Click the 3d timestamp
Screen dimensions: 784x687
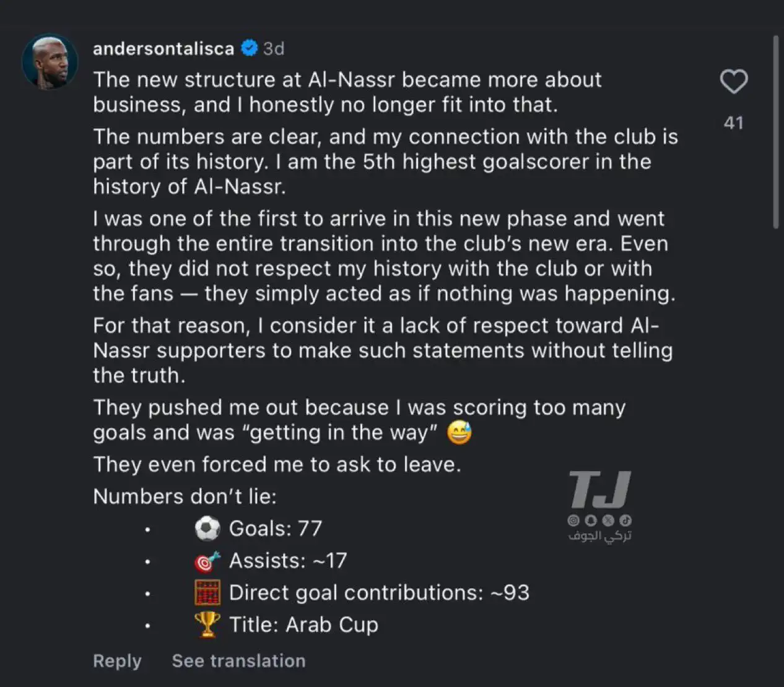point(274,48)
